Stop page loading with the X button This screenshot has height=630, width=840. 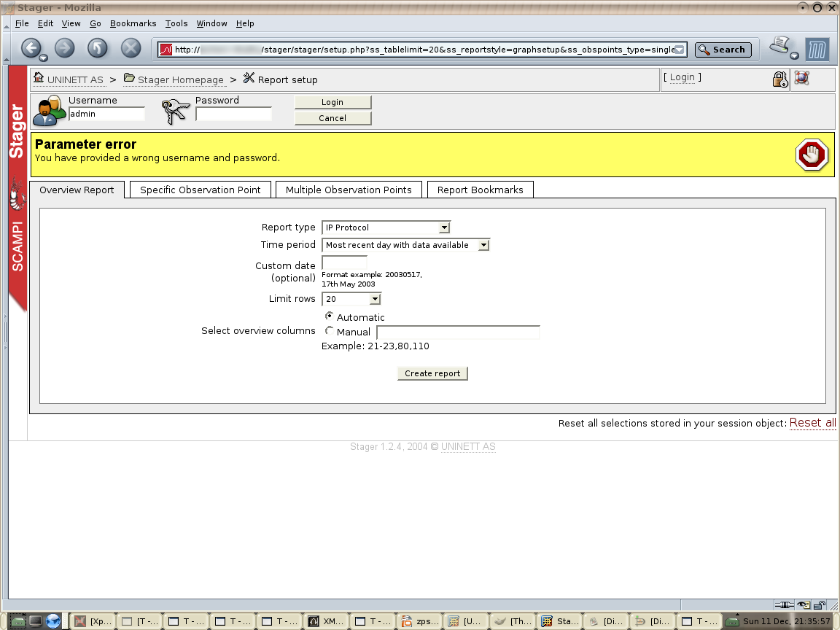[131, 48]
